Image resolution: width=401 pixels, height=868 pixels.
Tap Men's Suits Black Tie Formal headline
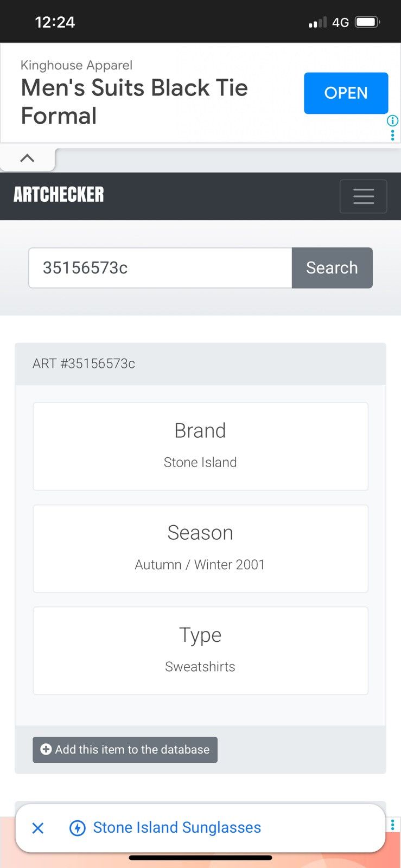(x=135, y=101)
